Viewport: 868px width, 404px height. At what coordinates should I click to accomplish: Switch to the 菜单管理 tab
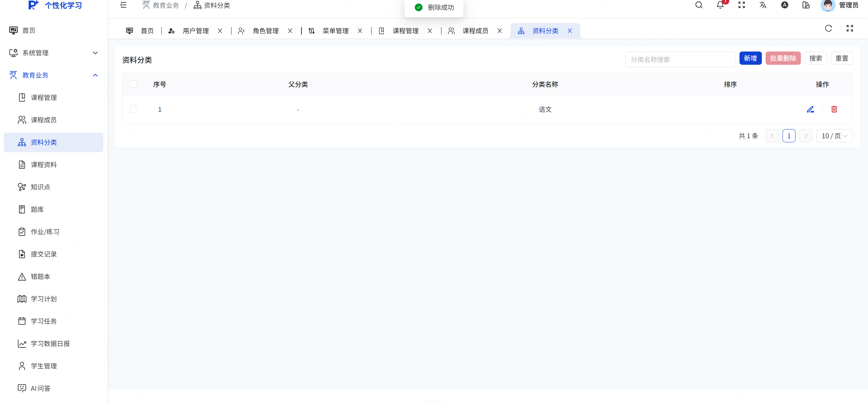(x=335, y=31)
